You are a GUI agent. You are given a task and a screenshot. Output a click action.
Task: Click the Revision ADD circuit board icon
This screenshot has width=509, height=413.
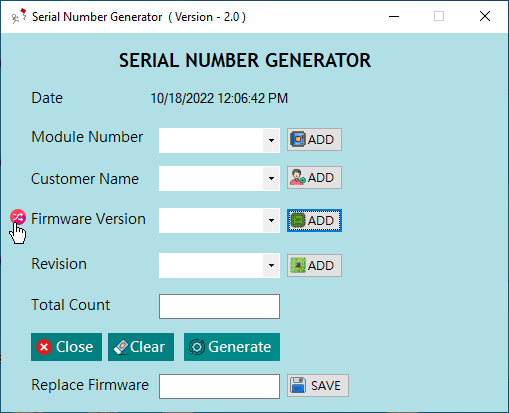click(x=297, y=265)
